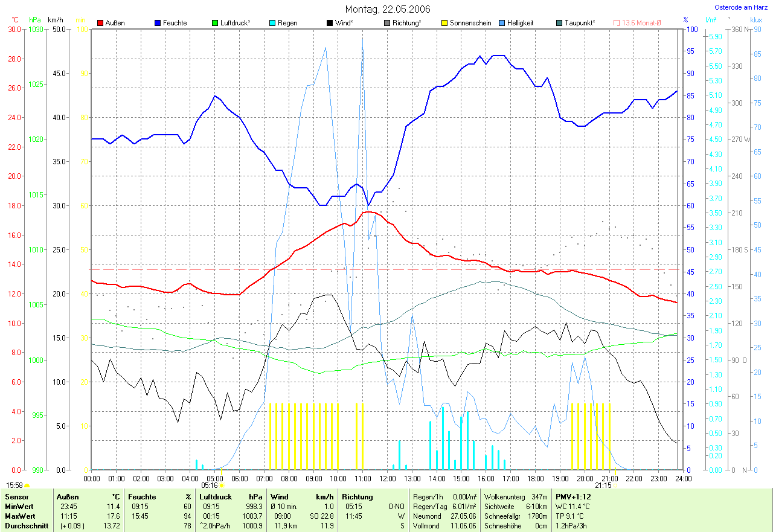This screenshot has height=532, width=773.
Task: Click the cyan Regen legend square
Action: coord(272,23)
